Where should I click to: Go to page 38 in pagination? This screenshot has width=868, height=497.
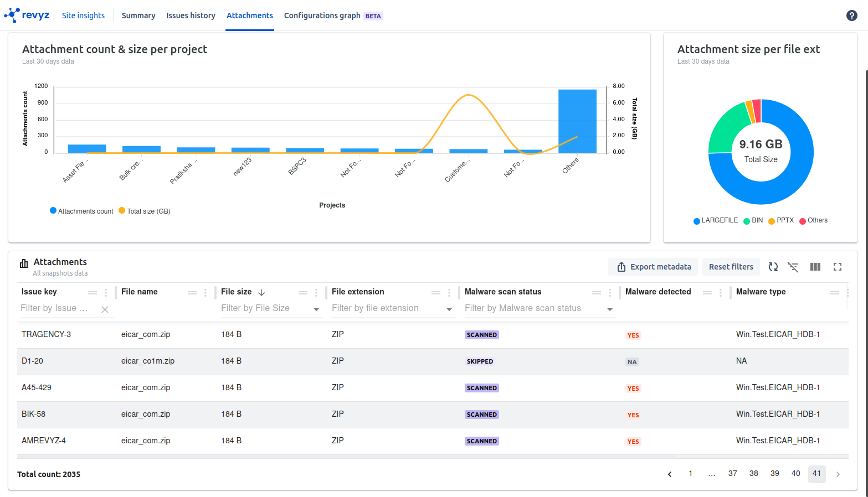753,474
